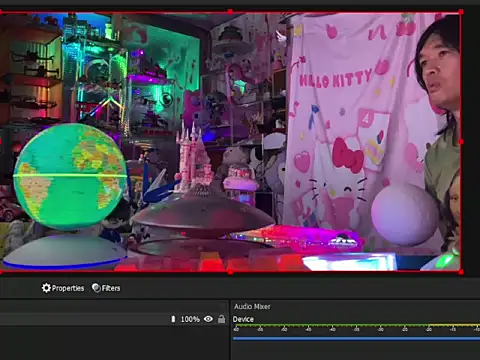Click the floating globe in the preview

(70, 177)
